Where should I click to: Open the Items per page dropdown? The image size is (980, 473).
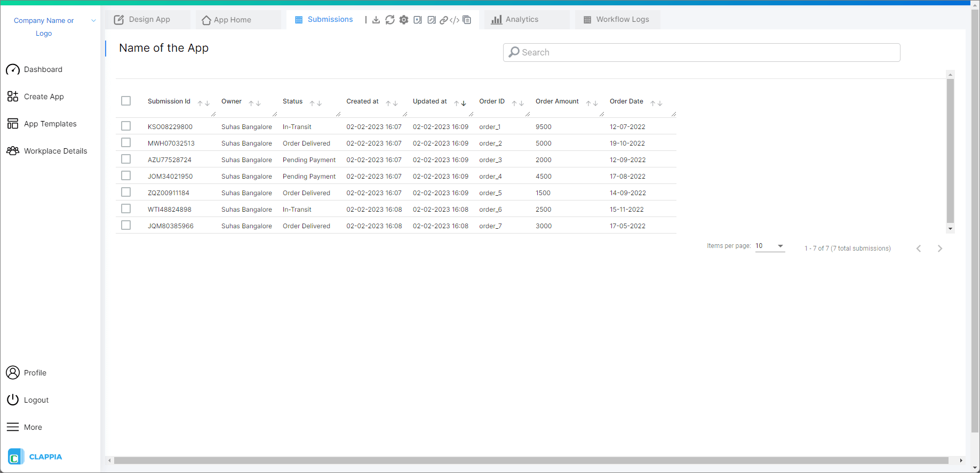click(x=770, y=246)
